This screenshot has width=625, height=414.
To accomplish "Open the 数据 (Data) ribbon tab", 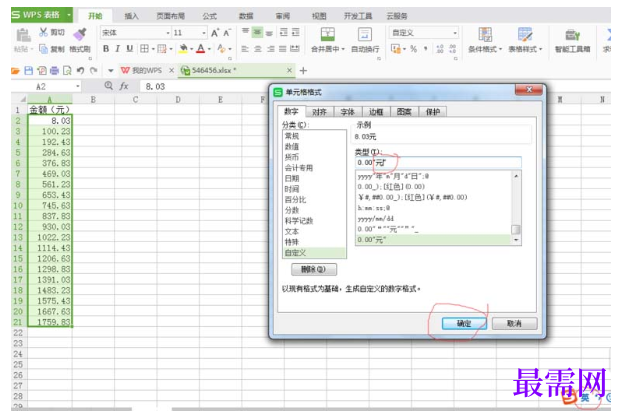I will 246,16.
